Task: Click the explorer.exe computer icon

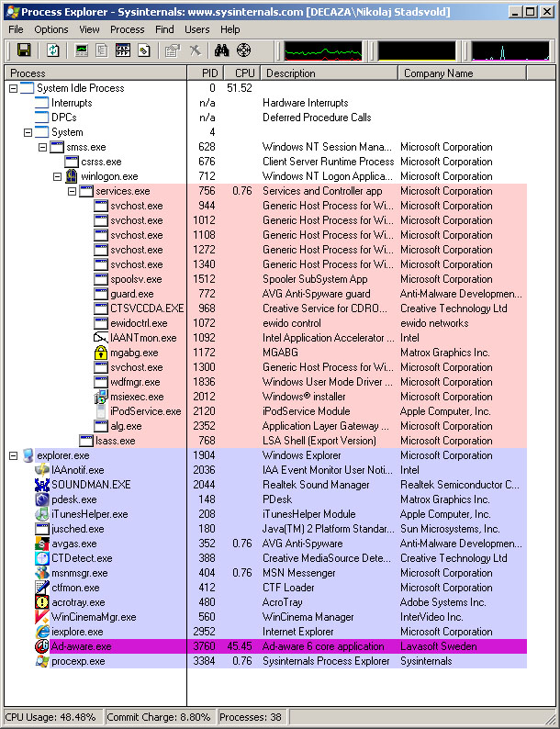Action: (x=28, y=455)
